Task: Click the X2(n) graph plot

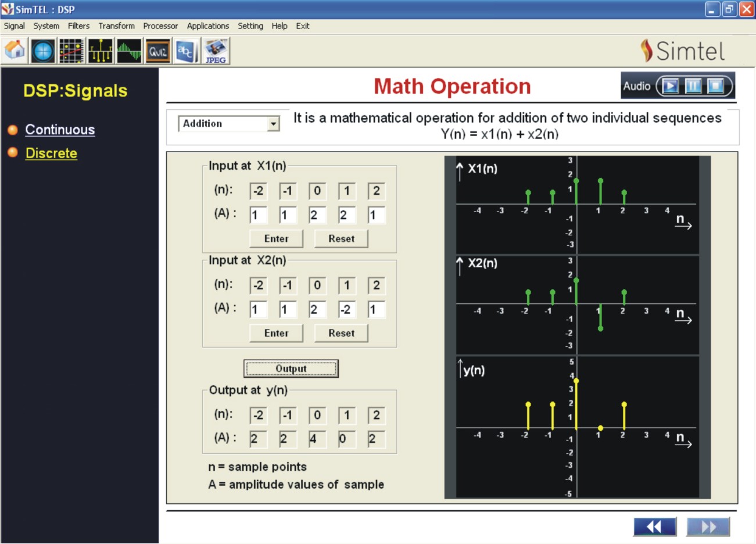Action: [x=578, y=305]
